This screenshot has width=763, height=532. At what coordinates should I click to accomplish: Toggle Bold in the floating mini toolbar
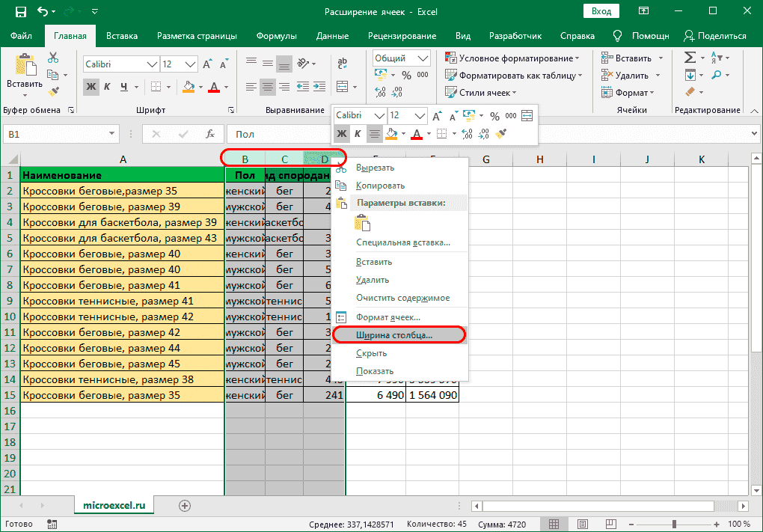click(342, 134)
